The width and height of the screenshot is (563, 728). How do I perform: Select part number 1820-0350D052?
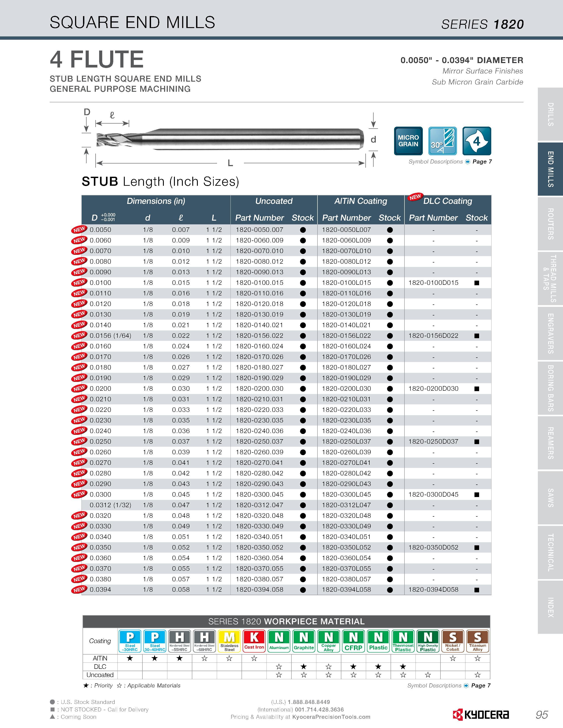click(433, 547)
